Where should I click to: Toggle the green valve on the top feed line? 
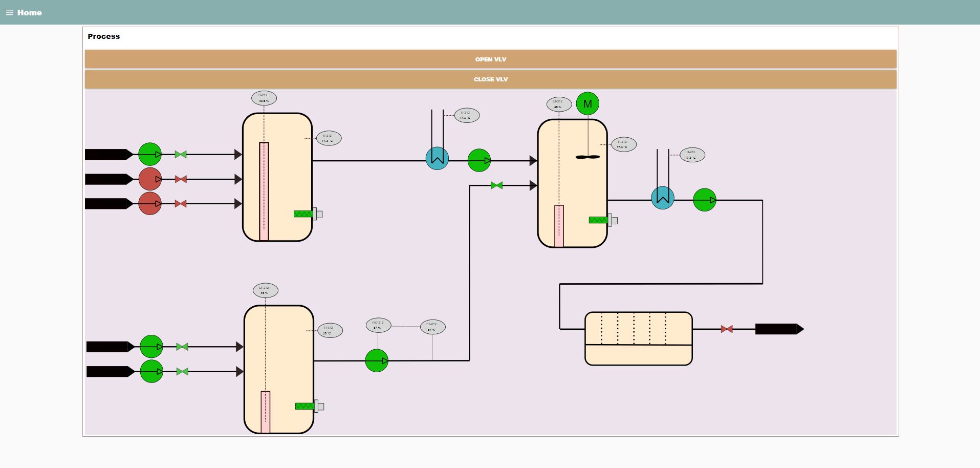181,154
